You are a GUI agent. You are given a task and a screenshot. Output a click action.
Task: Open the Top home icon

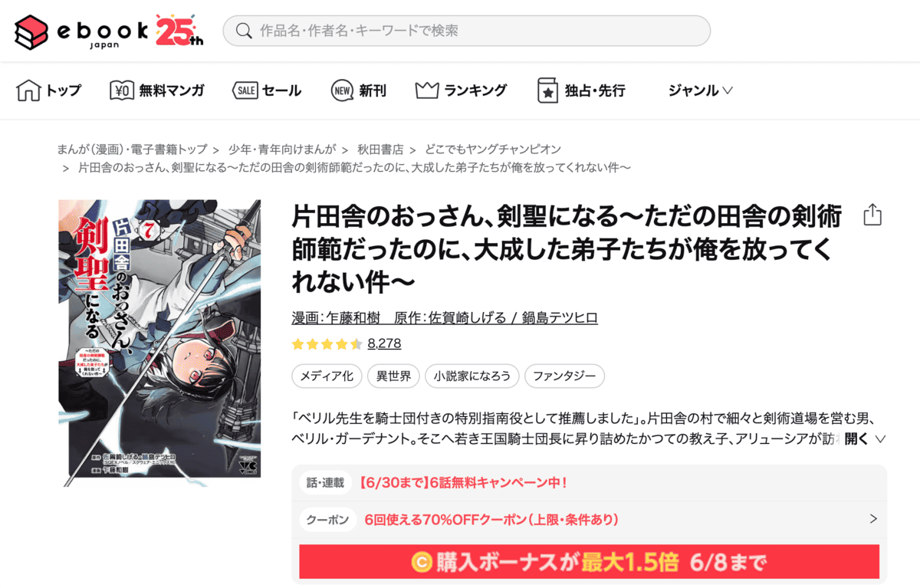(x=28, y=90)
